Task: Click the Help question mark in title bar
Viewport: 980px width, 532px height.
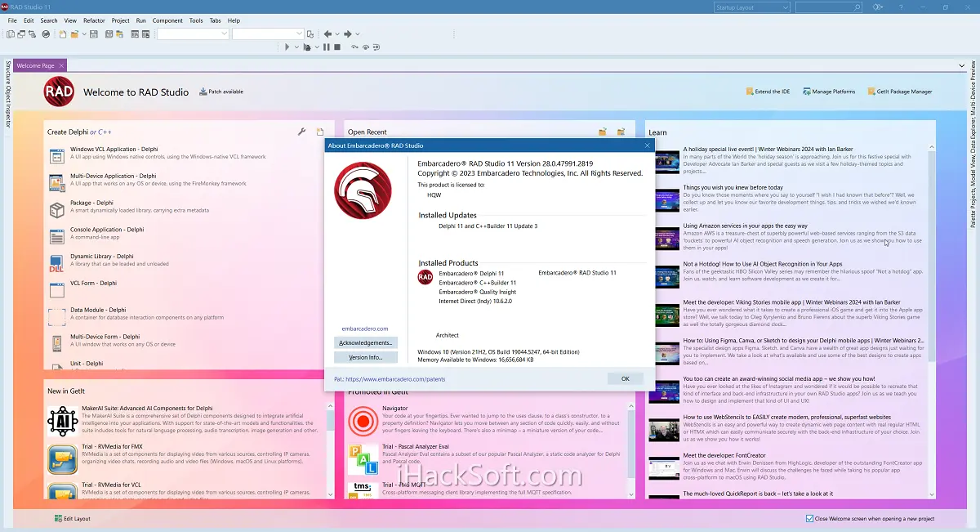Action: [x=901, y=7]
